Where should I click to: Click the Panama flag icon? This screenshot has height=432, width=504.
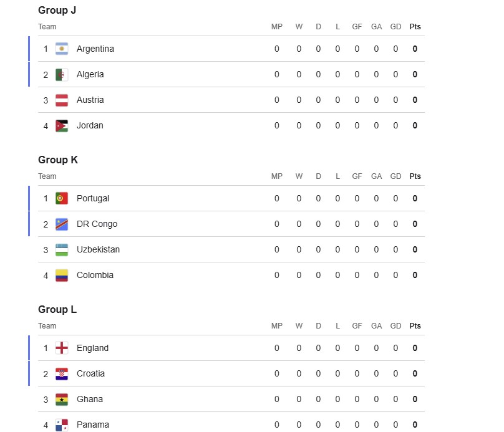tap(61, 425)
